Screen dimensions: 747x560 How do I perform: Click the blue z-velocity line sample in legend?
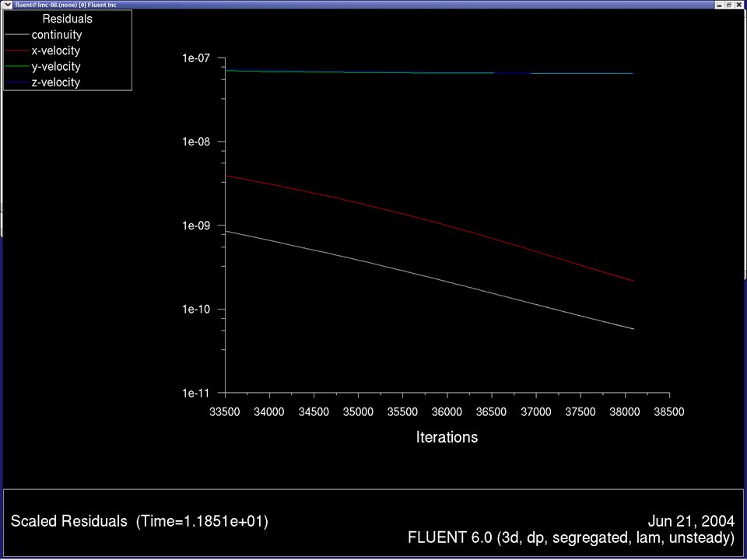pos(16,82)
